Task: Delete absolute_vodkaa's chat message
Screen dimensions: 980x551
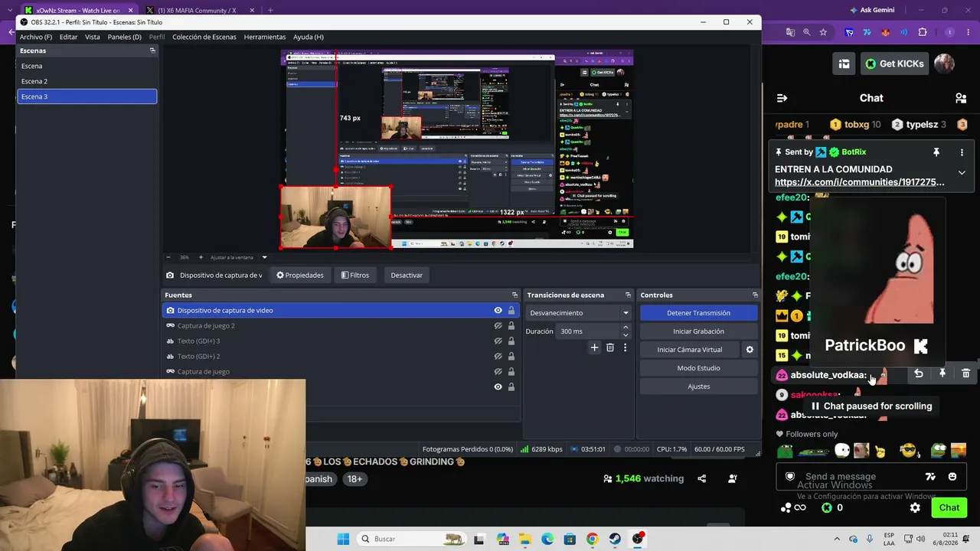Action: [x=965, y=373]
